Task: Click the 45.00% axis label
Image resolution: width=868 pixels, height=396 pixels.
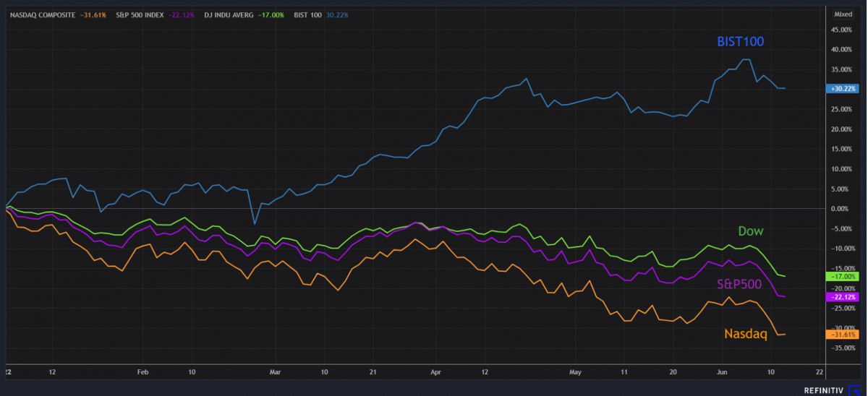Action: pos(843,30)
